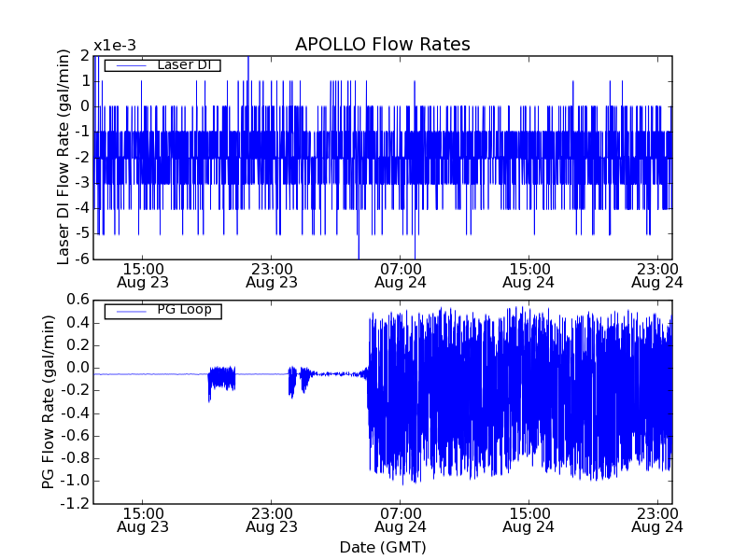This screenshot has width=747, height=560.
Task: Select the 23:00 Aug 23 tick on bottom chart
Action: [x=271, y=519]
